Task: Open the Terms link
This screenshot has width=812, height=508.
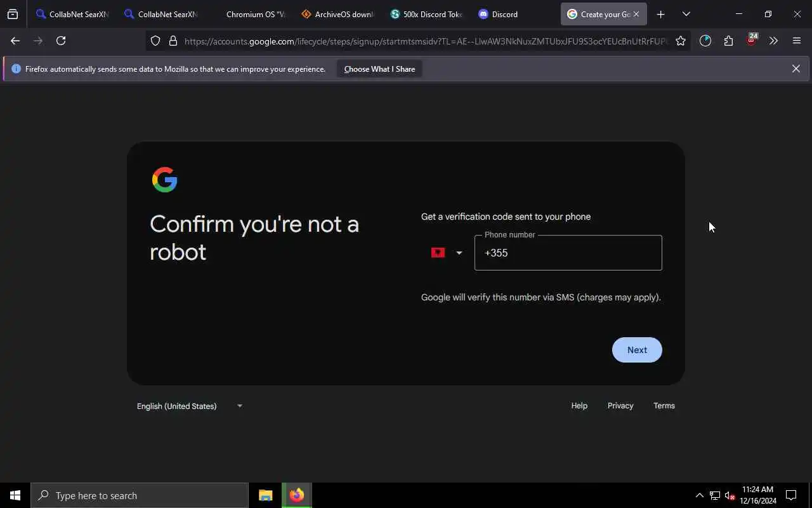Action: pos(664,406)
